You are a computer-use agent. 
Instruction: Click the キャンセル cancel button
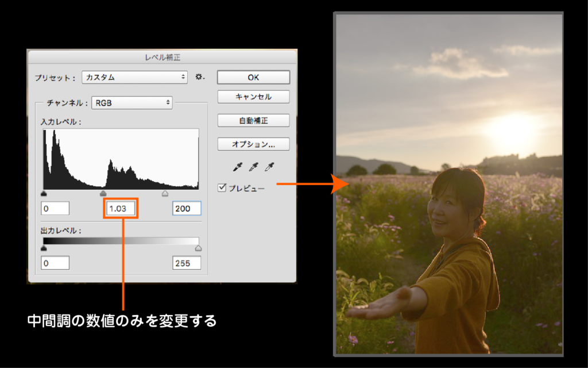pyautogui.click(x=253, y=97)
